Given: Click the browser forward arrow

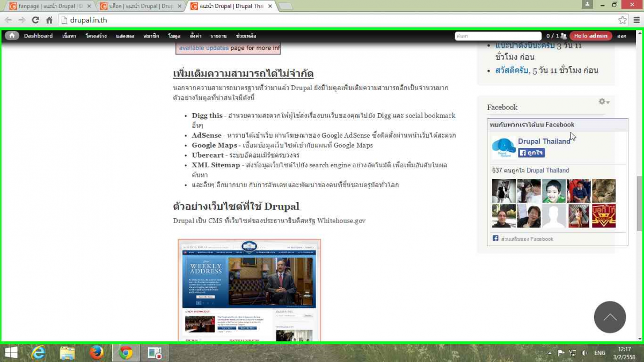Looking at the screenshot, I should click(22, 20).
